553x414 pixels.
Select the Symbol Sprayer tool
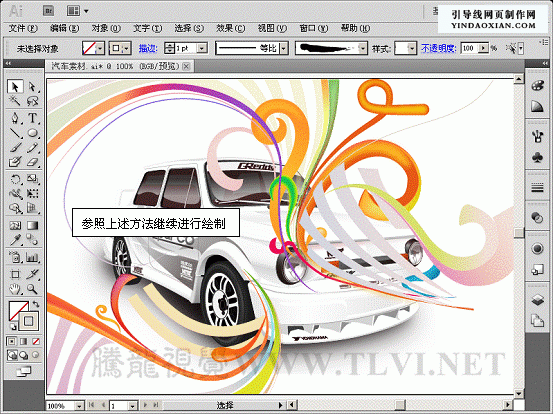pyautogui.click(x=15, y=257)
